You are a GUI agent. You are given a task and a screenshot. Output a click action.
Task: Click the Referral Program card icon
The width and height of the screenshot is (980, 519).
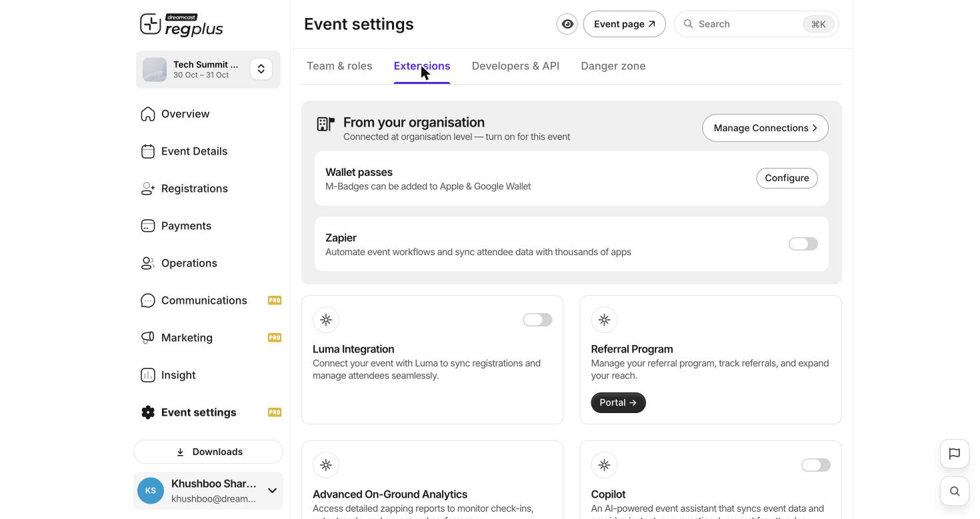tap(604, 320)
